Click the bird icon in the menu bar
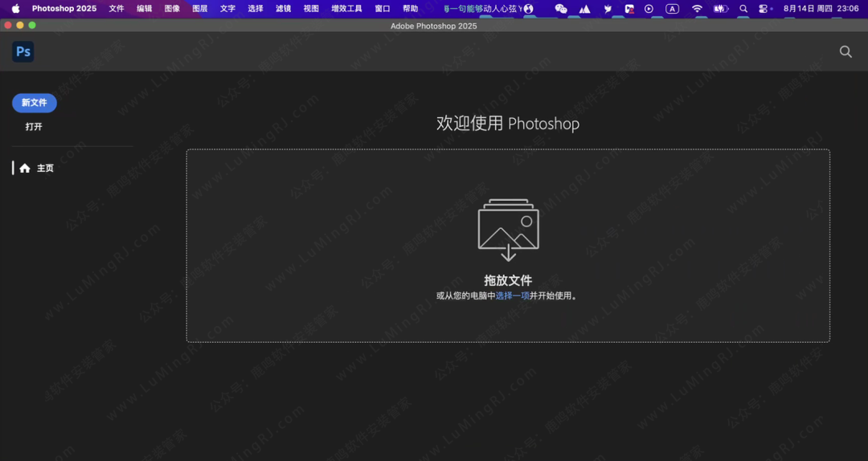The width and height of the screenshot is (868, 461). click(608, 9)
